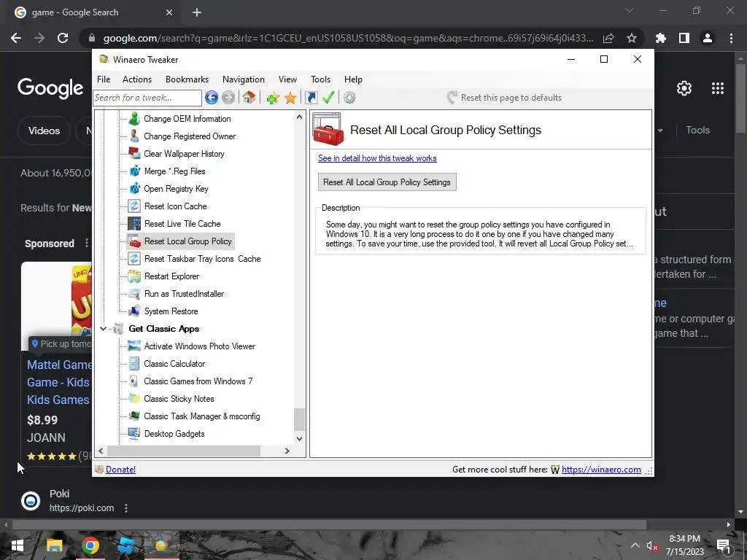Focus the Search for a tweak field
The height and width of the screenshot is (560, 747).
pos(147,98)
